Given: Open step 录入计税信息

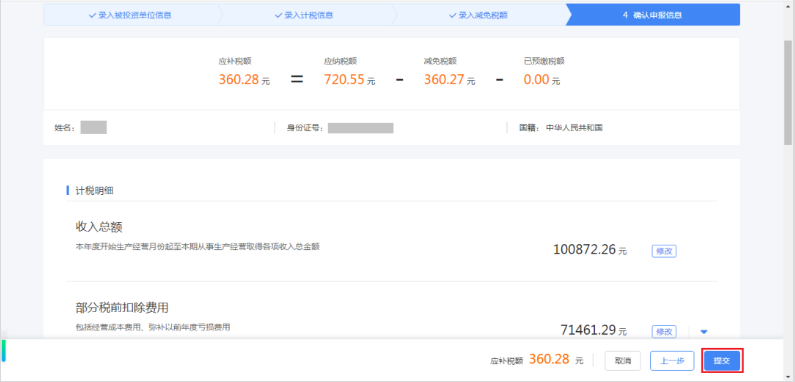Looking at the screenshot, I should coord(304,15).
